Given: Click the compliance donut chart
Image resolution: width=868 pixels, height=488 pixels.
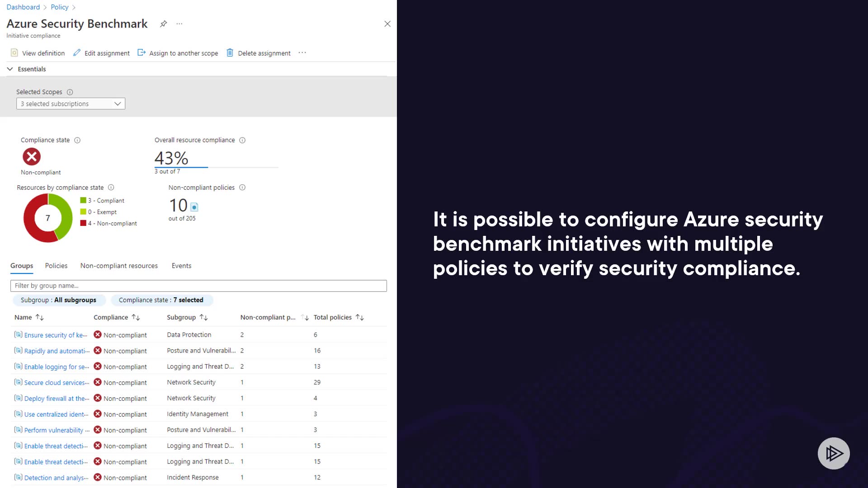Looking at the screenshot, I should coord(48,218).
